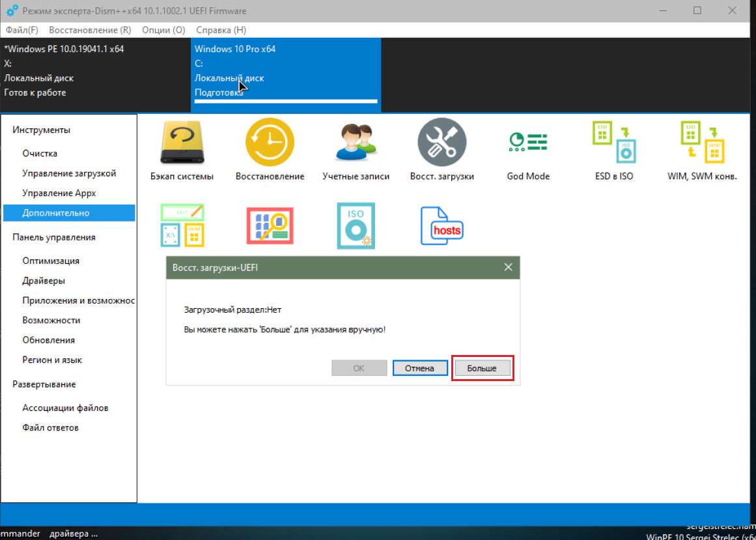The image size is (756, 540).
Task: Click the Отмена button
Action: click(x=419, y=368)
